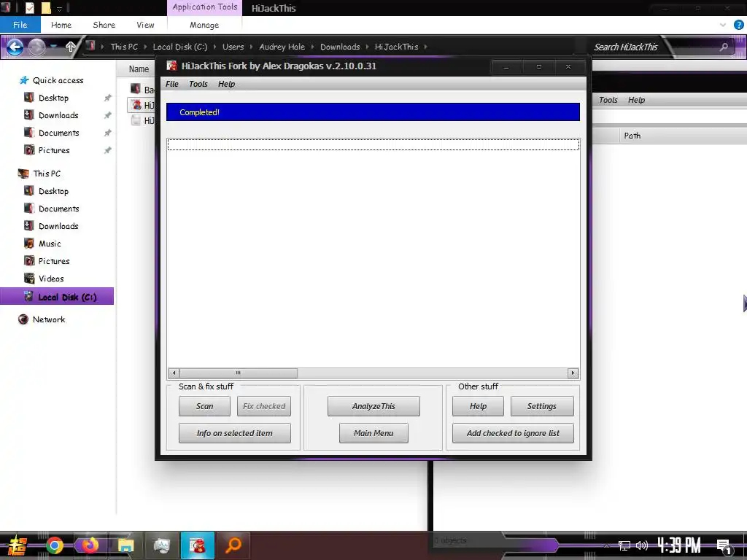The width and height of the screenshot is (747, 560).
Task: Open the Tools menu in HiJackThis window
Action: 198,84
